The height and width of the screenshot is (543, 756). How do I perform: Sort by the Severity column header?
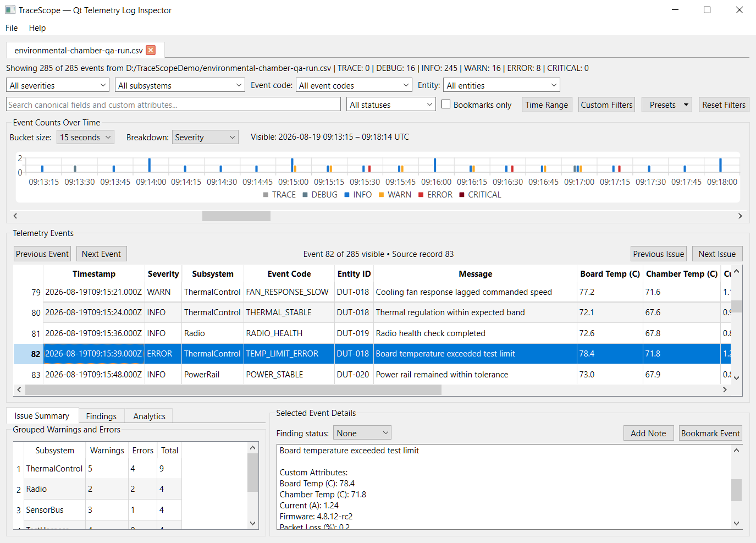[x=163, y=273]
